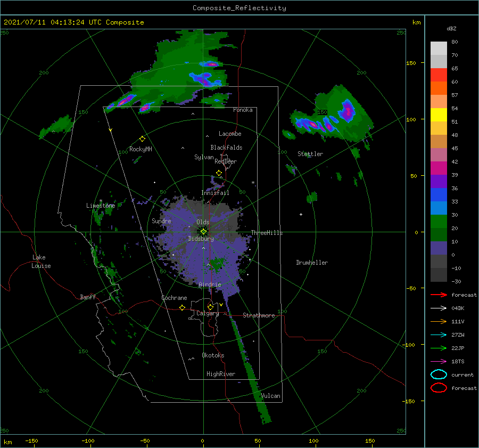The image size is (479, 448).
Task: Select the light gray 70-80 dBZ swatch
Action: 439,48
